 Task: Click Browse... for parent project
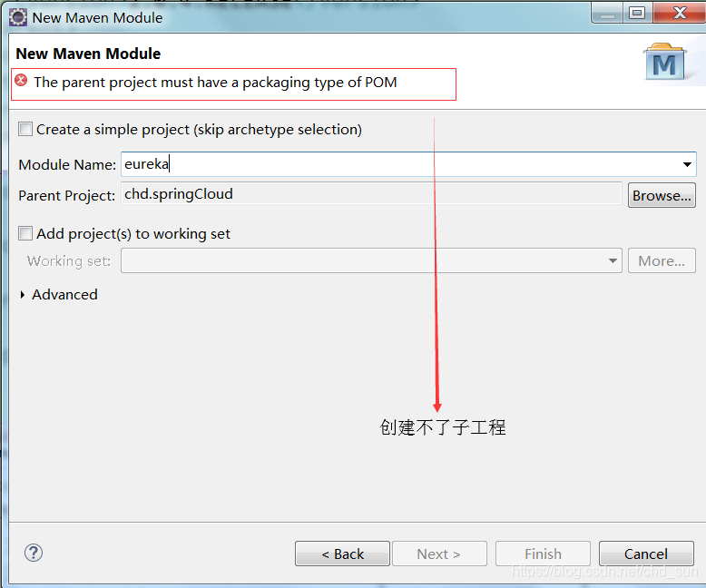click(662, 195)
